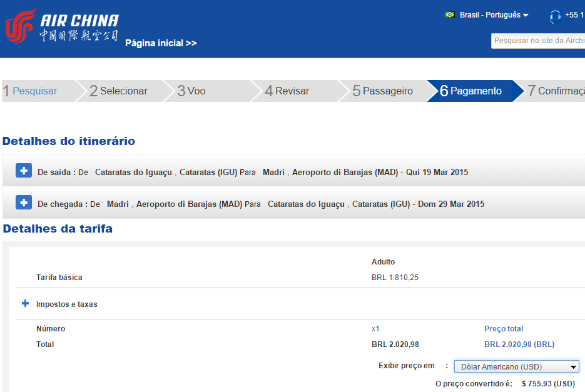Click the BRL 2.020,98 (BRL) total price
Image resolution: width=585 pixels, height=392 pixels.
click(519, 344)
